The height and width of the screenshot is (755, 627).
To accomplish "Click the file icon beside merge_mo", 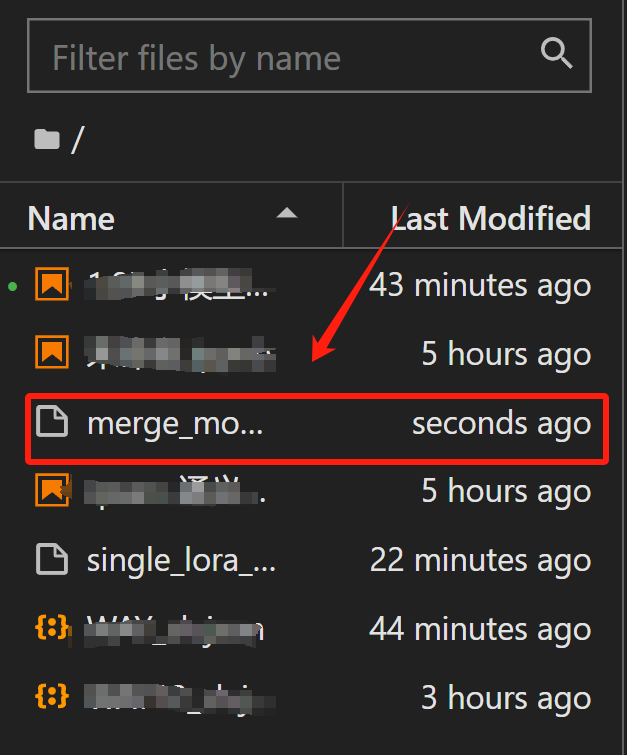I will point(52,423).
